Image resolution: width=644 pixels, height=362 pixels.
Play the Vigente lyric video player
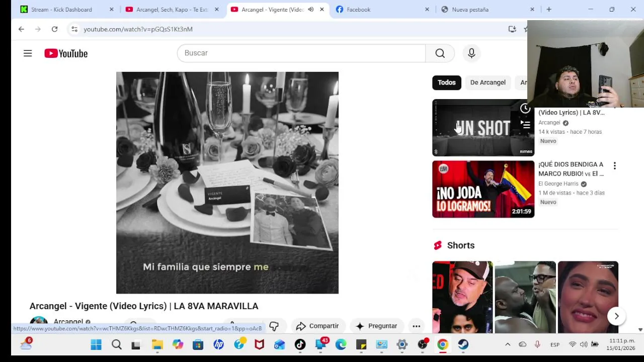[227, 183]
